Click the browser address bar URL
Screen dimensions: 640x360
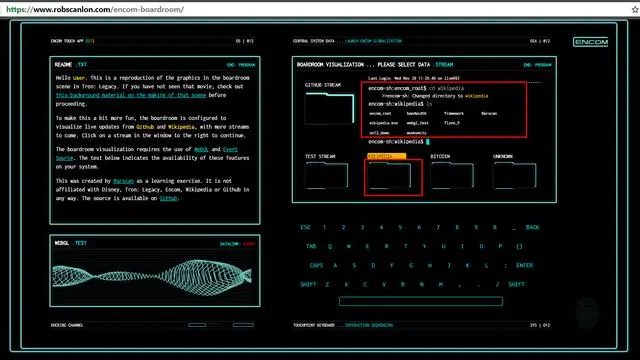coord(95,9)
